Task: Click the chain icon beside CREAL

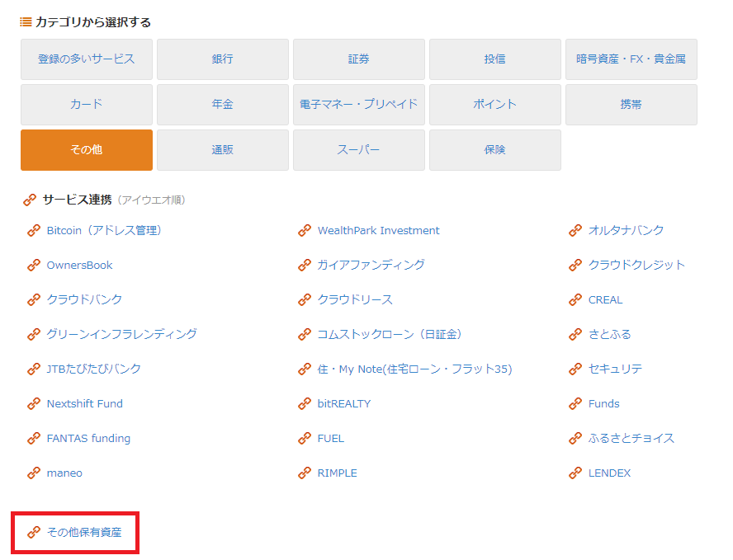Action: click(575, 299)
